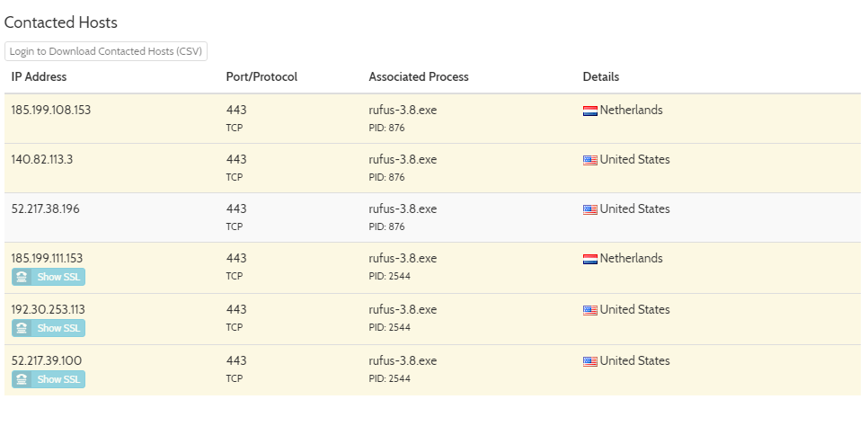Click United States flag for 192.30.253.113
The height and width of the screenshot is (426, 868).
click(590, 310)
